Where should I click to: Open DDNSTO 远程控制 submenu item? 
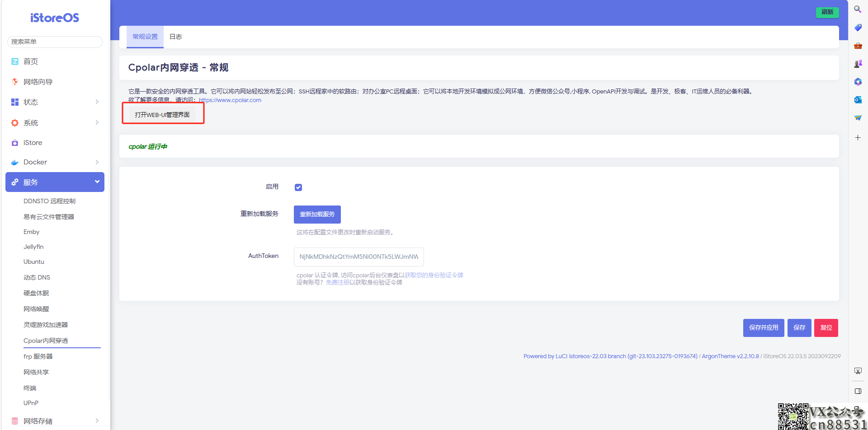point(50,201)
